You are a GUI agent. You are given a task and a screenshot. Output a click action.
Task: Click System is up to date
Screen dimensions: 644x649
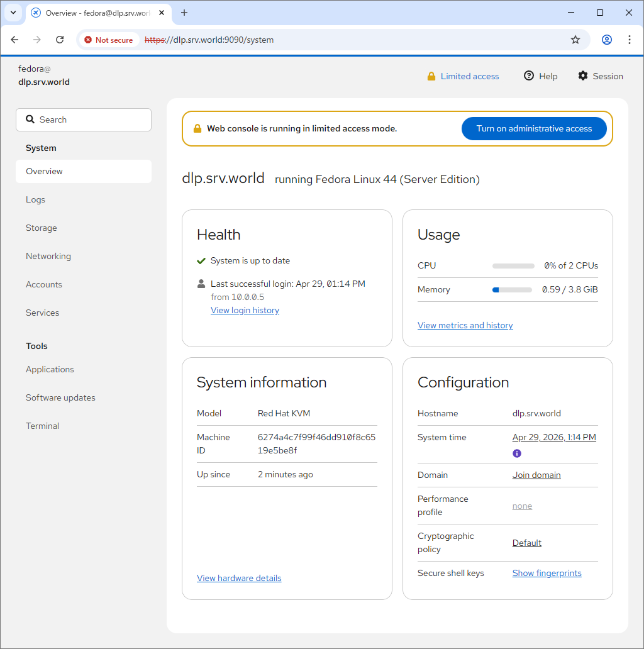[x=250, y=261]
